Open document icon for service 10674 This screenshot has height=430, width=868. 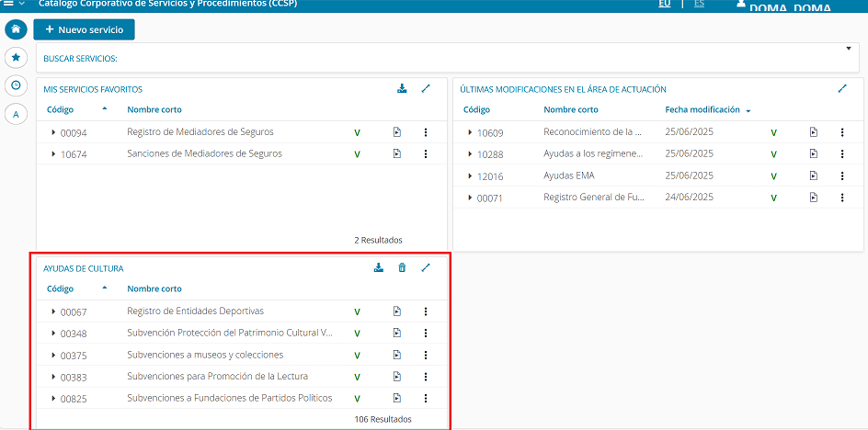coord(397,153)
